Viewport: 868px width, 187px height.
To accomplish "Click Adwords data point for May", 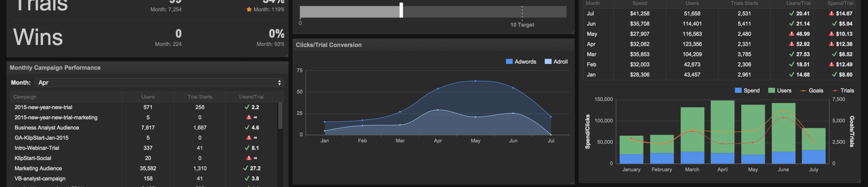I will pyautogui.click(x=475, y=81).
